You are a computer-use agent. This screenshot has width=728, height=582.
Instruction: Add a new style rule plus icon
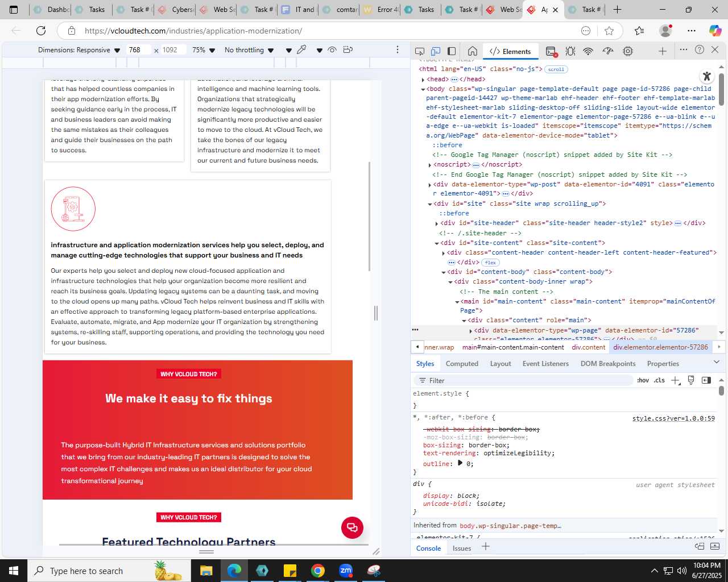(675, 380)
